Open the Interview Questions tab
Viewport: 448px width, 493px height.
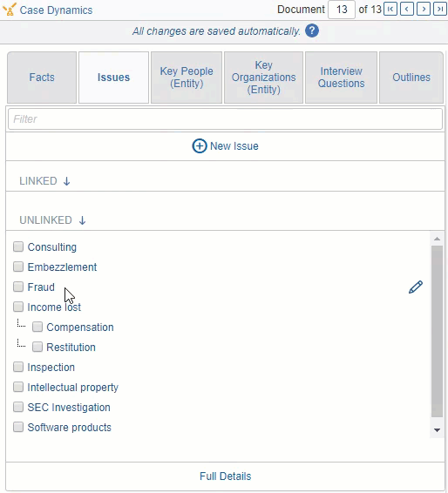coord(341,78)
